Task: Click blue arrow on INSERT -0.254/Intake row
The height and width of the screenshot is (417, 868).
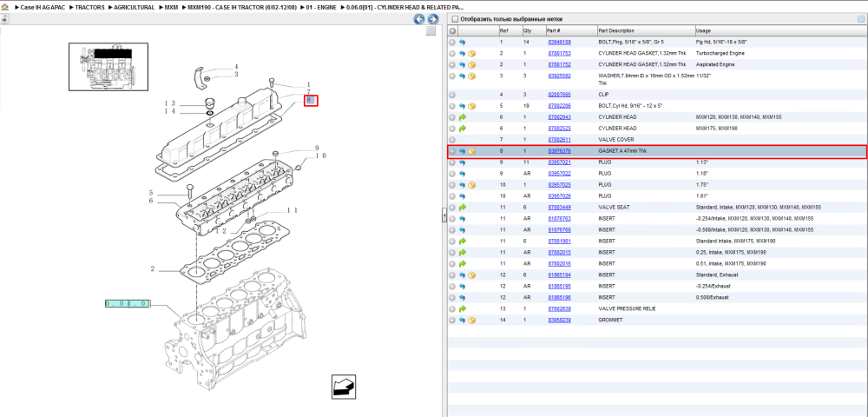Action: pos(463,219)
